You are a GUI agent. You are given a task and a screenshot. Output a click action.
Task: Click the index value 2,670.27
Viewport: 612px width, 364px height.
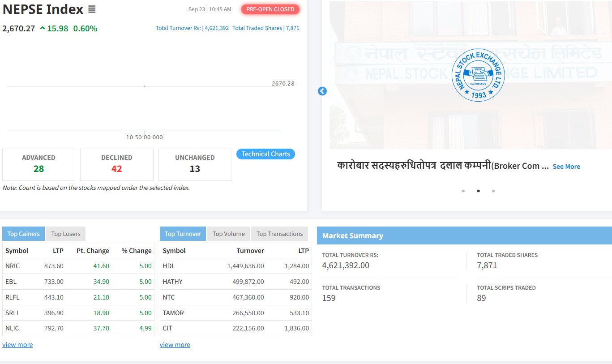[19, 29]
